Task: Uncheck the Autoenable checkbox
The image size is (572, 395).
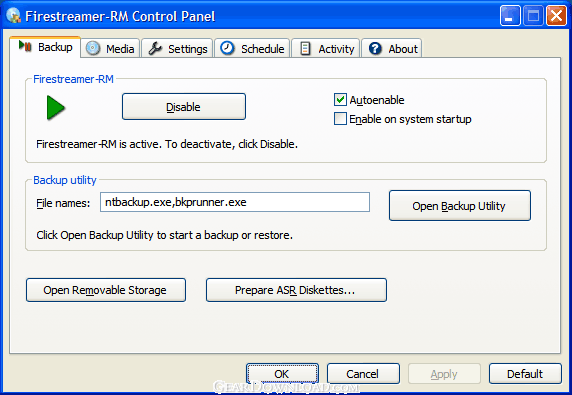Action: click(340, 100)
